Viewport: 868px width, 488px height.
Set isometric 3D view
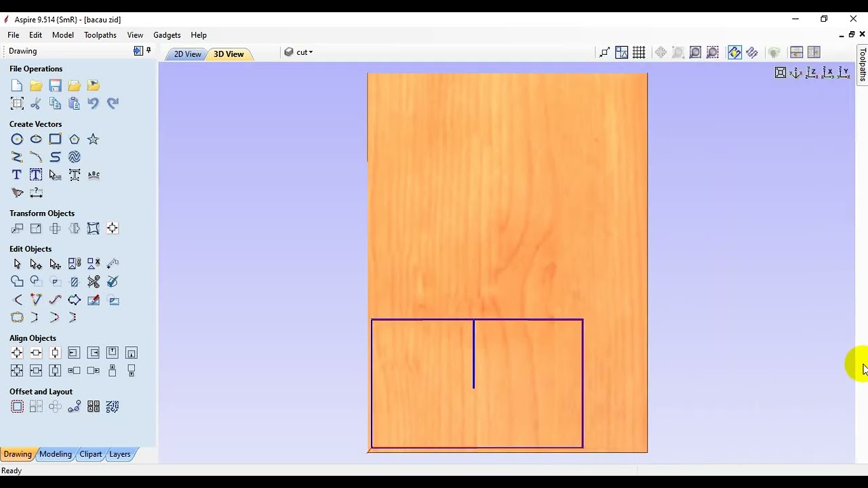(x=796, y=73)
